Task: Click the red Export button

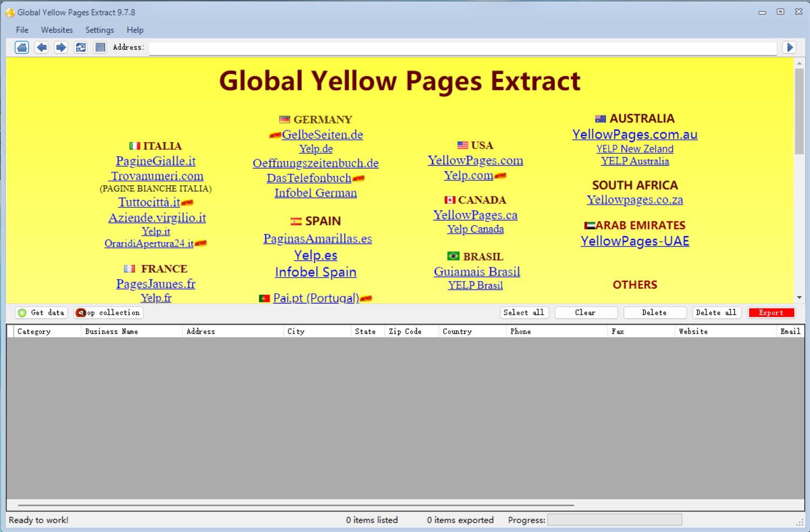Action: pos(771,313)
